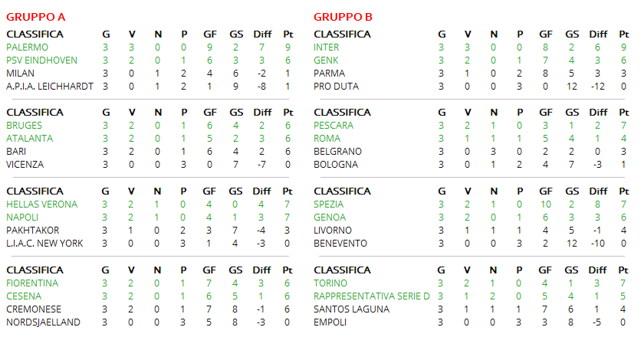Open the INTER team entry
The image size is (644, 337).
click(x=327, y=47)
